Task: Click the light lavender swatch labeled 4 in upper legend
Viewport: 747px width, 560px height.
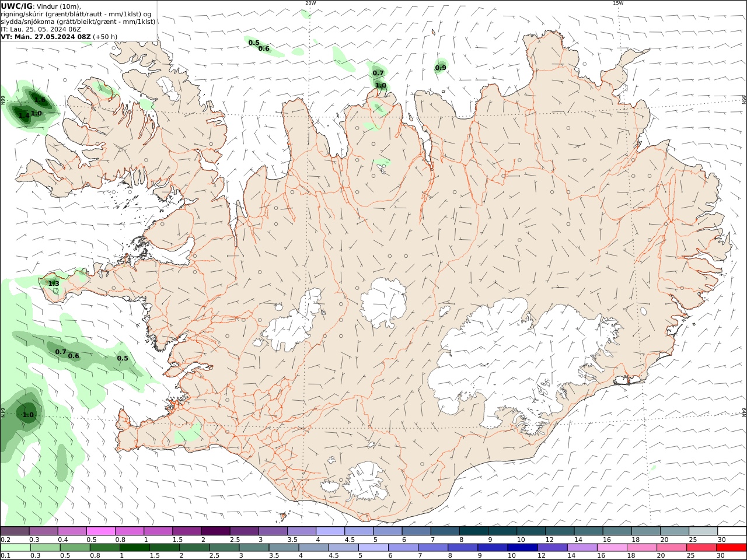Action: coord(330,531)
